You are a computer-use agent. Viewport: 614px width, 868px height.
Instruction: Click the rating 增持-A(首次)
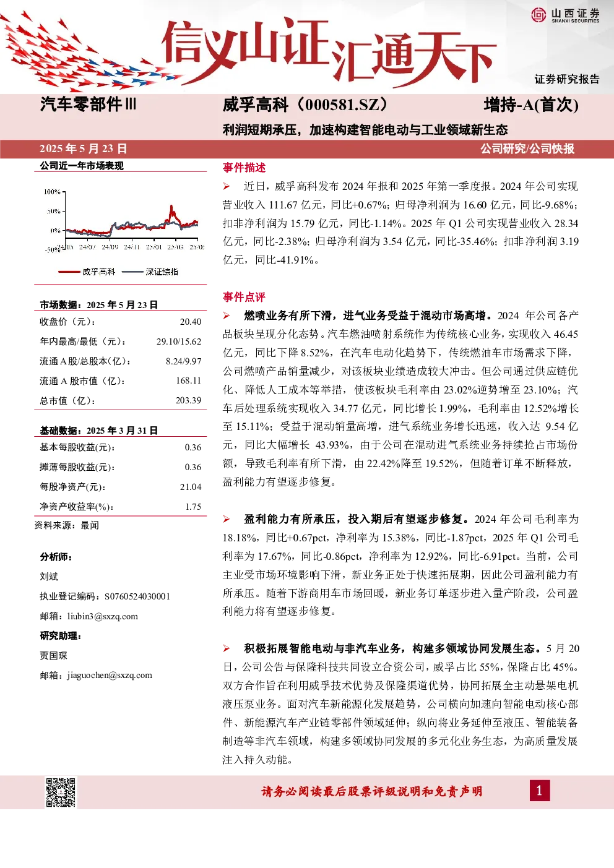pos(531,105)
